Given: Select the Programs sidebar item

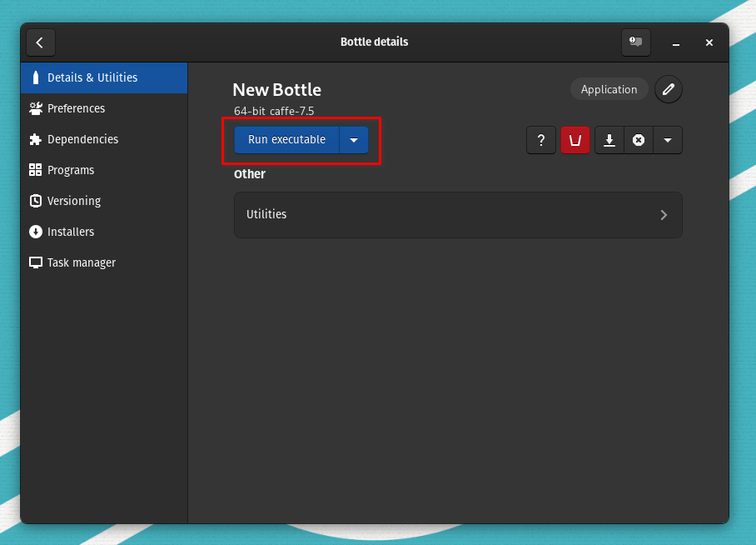Looking at the screenshot, I should pyautogui.click(x=71, y=170).
